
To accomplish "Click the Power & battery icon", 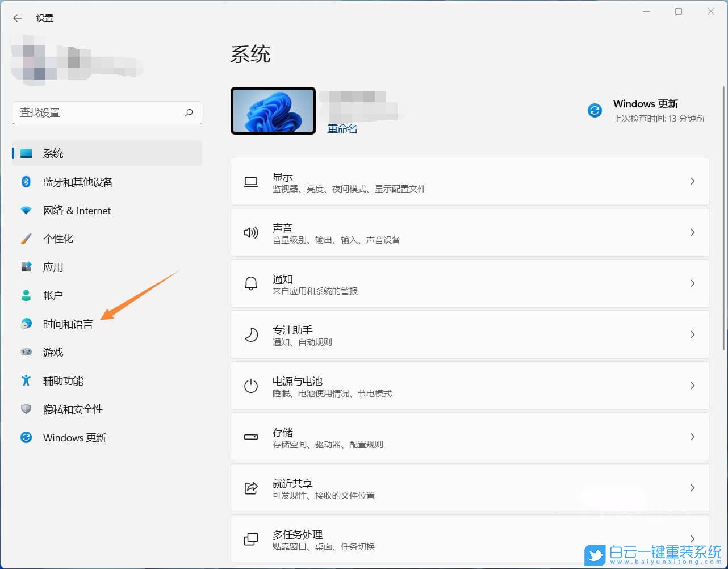I will click(250, 386).
